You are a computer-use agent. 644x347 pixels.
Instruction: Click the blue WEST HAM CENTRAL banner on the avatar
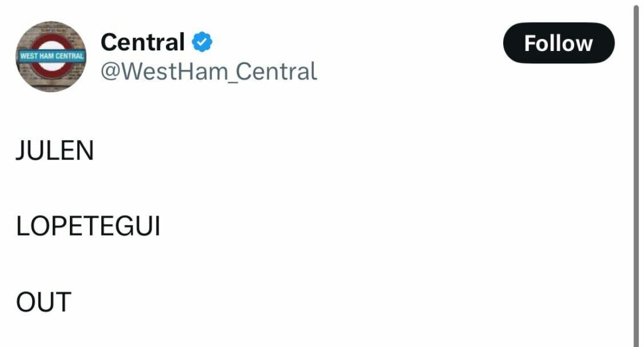pos(52,56)
